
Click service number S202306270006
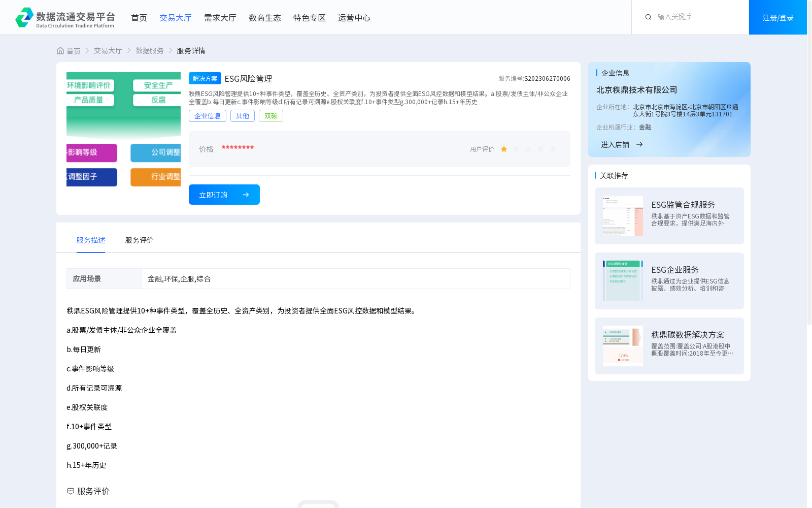coord(547,79)
